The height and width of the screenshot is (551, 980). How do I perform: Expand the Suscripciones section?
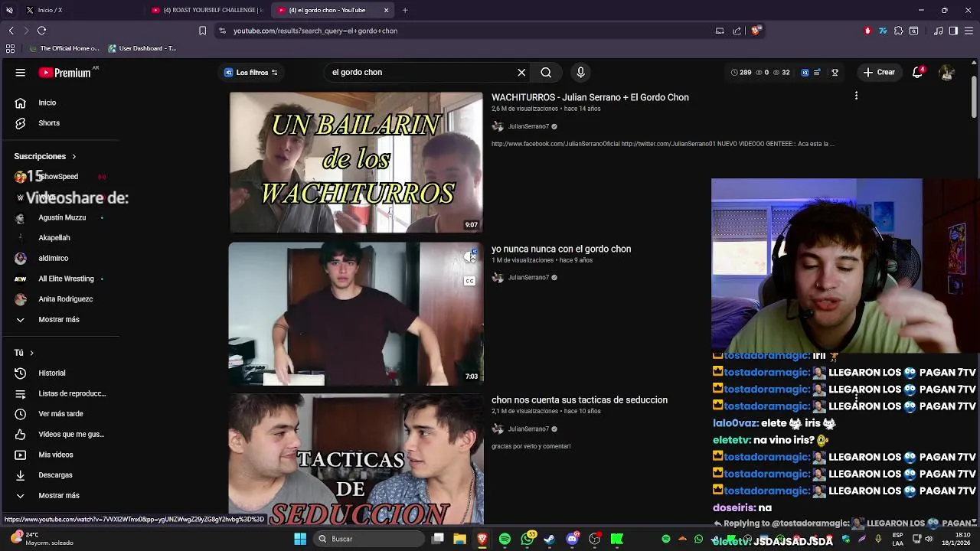(x=44, y=156)
